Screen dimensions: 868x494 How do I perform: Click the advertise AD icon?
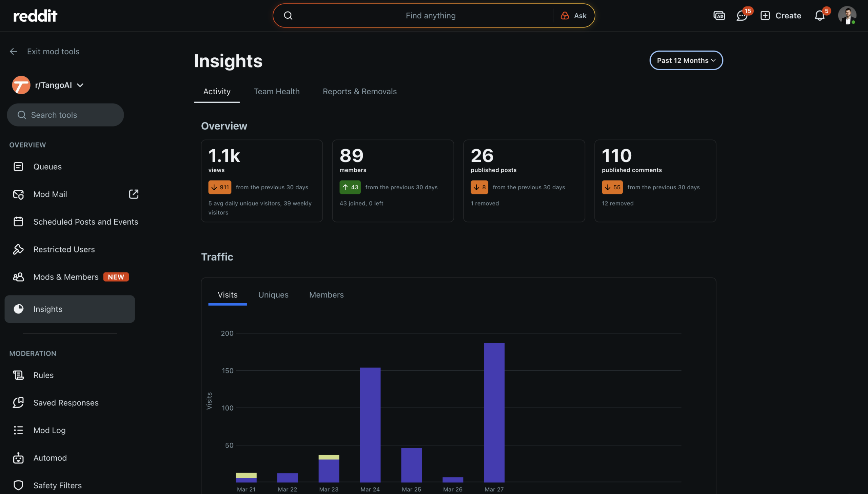[719, 16]
